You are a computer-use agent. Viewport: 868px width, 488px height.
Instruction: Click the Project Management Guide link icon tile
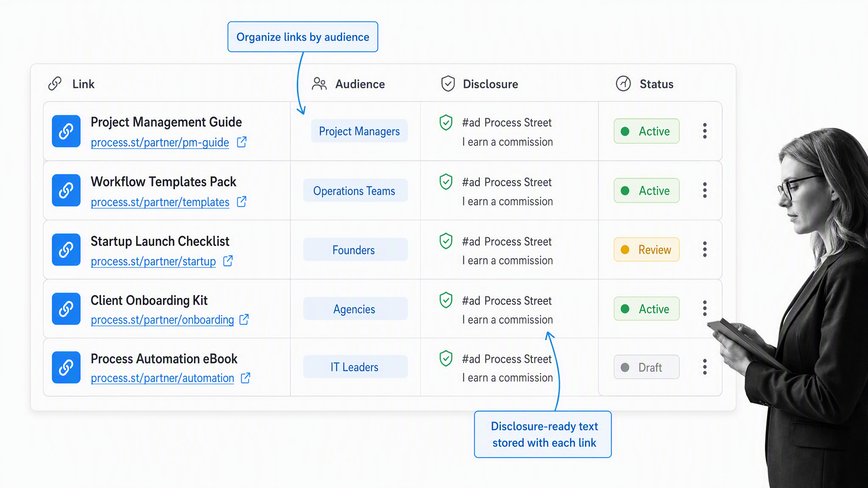click(x=66, y=131)
